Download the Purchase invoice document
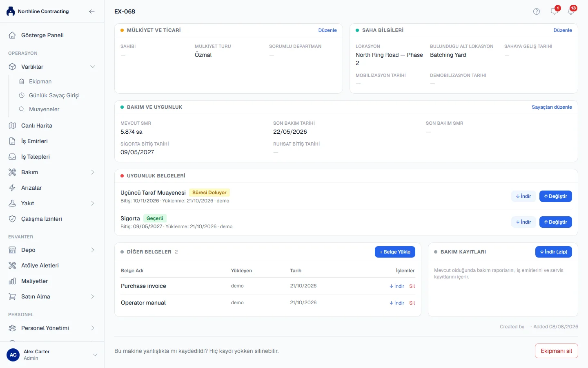The image size is (588, 368). coord(397,286)
